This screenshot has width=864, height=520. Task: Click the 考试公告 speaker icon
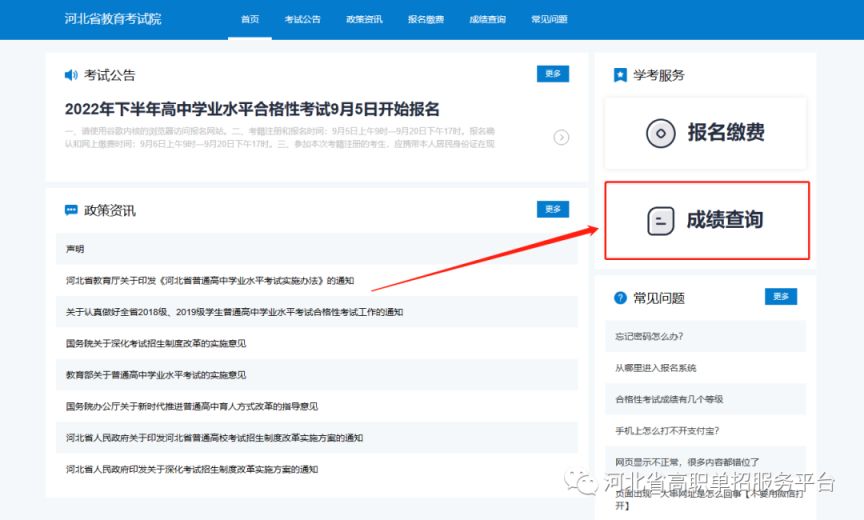click(x=71, y=75)
